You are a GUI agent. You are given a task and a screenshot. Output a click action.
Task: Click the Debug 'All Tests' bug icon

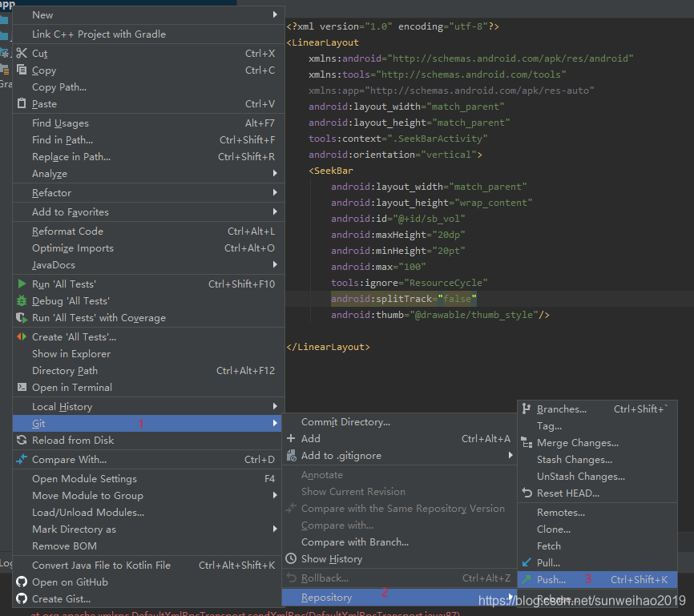pos(22,301)
